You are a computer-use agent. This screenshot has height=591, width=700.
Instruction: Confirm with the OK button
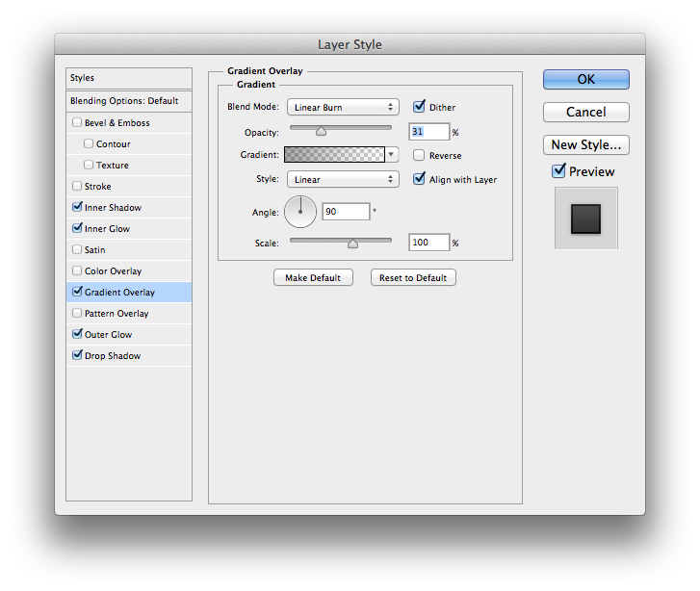[586, 79]
